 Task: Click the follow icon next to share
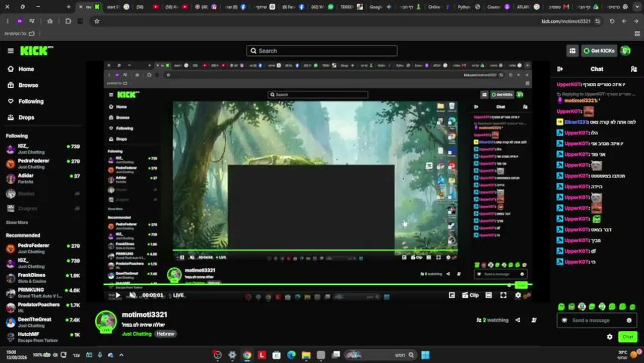tap(534, 320)
